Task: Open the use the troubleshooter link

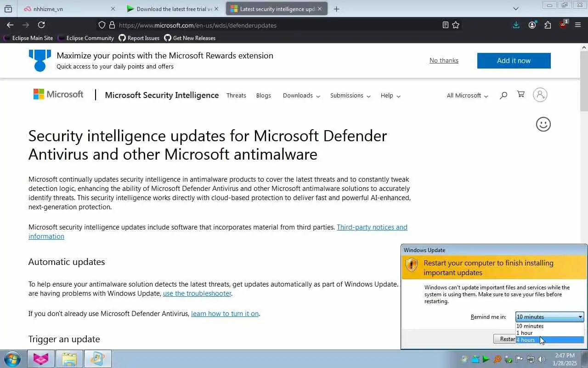Action: click(197, 293)
